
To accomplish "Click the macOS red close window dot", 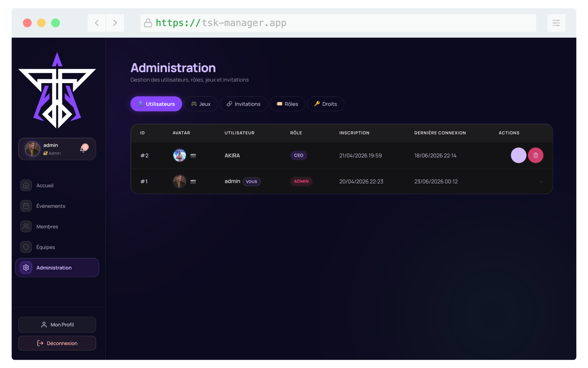I will click(27, 23).
